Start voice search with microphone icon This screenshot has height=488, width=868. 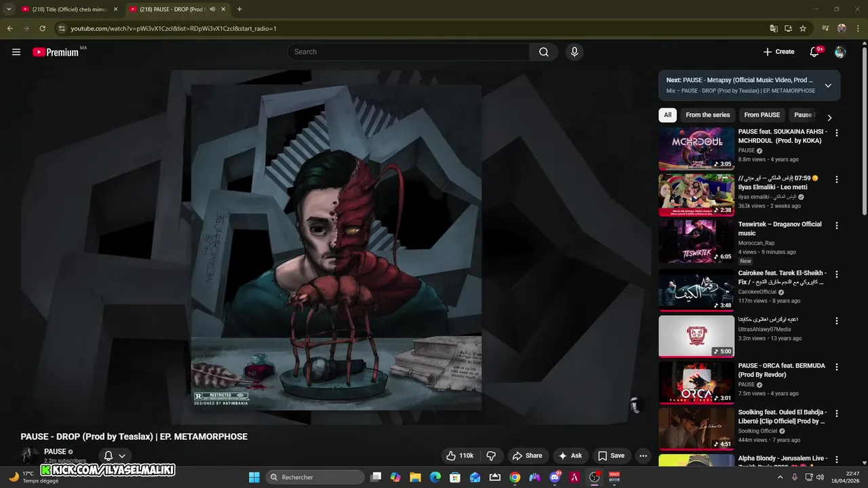574,52
